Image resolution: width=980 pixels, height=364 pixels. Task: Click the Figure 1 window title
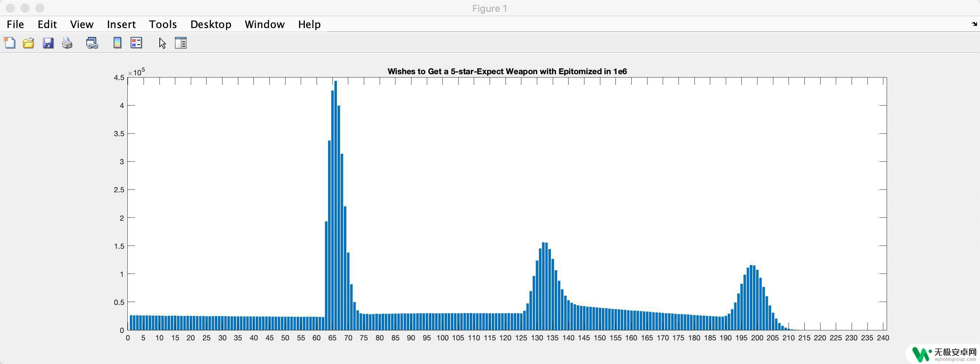click(490, 8)
